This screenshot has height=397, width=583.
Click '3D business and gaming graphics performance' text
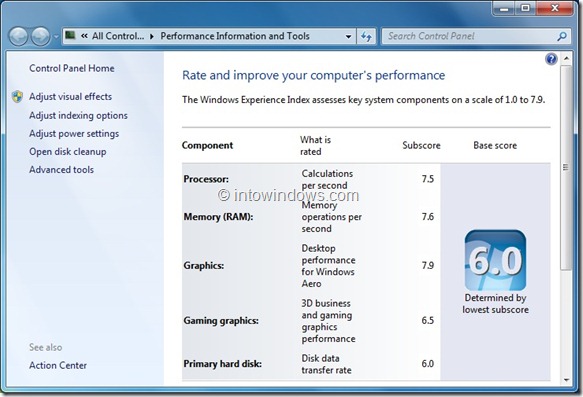328,321
